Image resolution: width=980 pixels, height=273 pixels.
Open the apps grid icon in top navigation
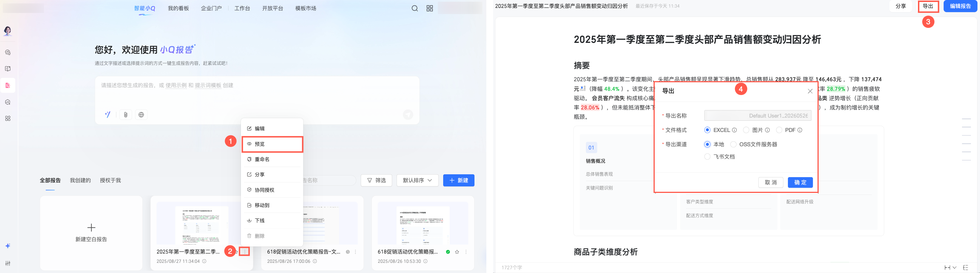click(x=430, y=8)
